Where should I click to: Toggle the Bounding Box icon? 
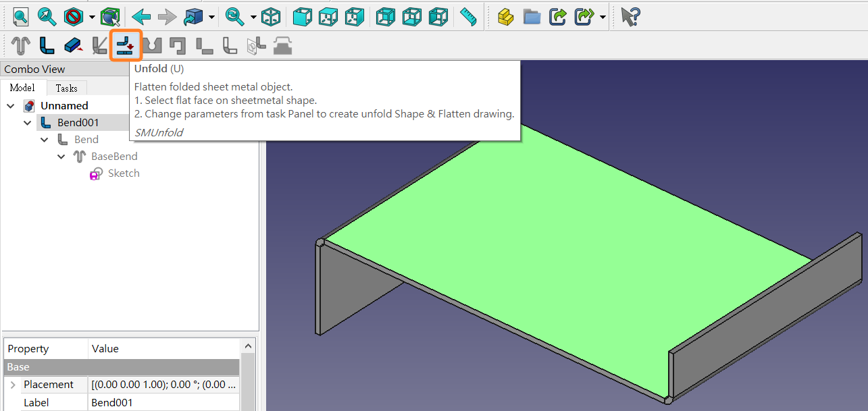point(109,17)
